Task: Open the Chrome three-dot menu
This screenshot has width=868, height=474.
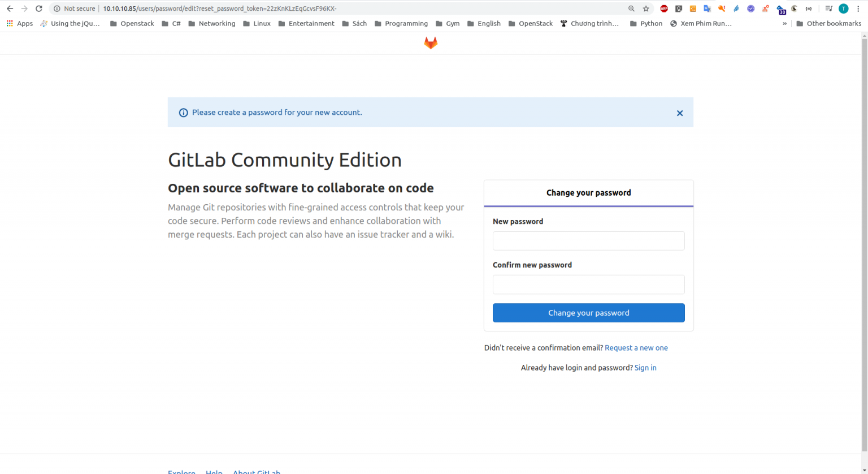Action: pos(858,8)
